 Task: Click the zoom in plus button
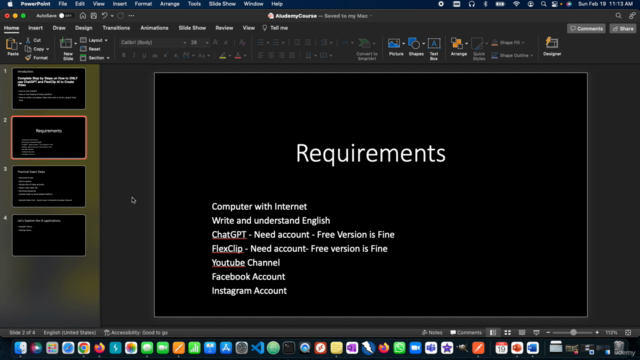(x=597, y=333)
